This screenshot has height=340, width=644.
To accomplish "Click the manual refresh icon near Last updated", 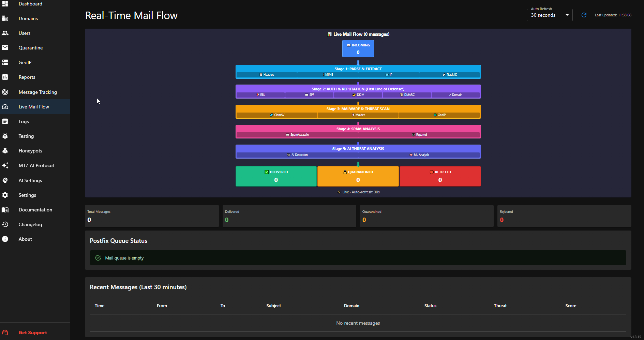I will (x=584, y=15).
